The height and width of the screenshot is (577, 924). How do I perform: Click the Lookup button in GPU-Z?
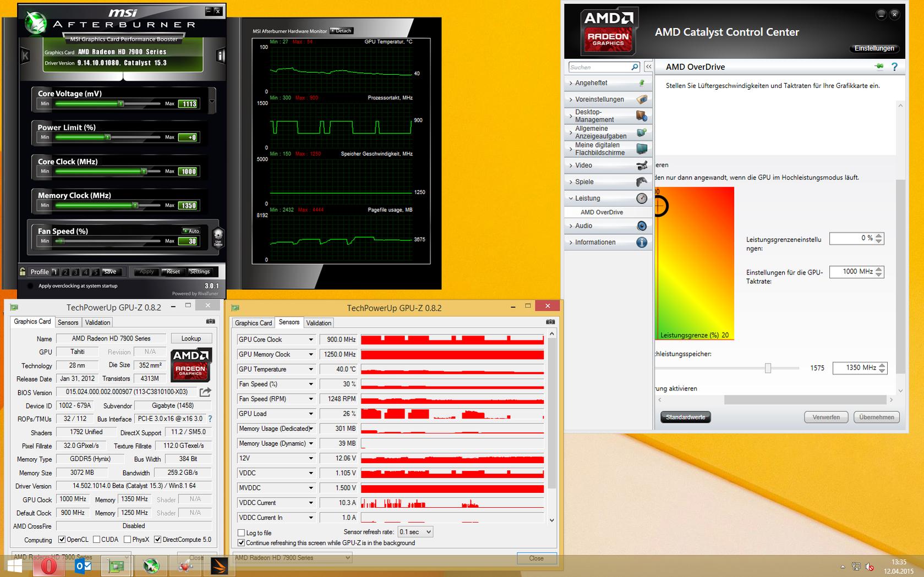pyautogui.click(x=191, y=338)
